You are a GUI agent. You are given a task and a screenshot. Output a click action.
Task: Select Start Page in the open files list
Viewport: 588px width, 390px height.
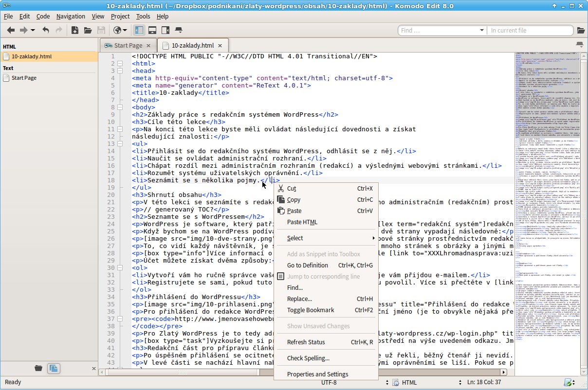49,78
